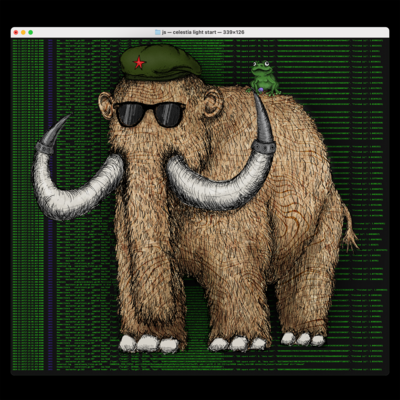The width and height of the screenshot is (400, 400).
Task: Click the metal band on the far-side tusk
Action: [x=45, y=148]
